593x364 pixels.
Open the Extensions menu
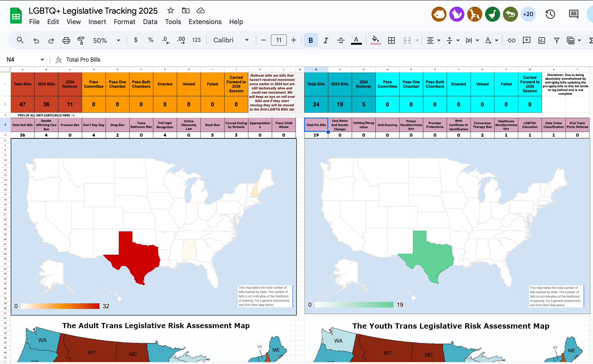(x=205, y=22)
